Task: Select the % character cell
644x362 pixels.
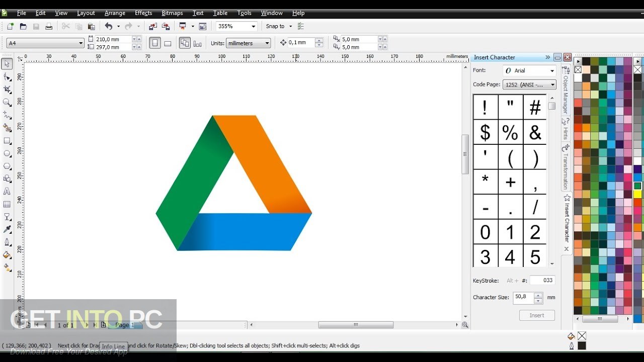Action: [510, 132]
